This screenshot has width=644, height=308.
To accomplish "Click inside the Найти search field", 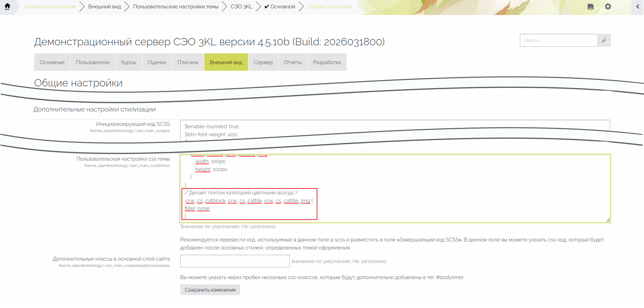I will click(558, 40).
